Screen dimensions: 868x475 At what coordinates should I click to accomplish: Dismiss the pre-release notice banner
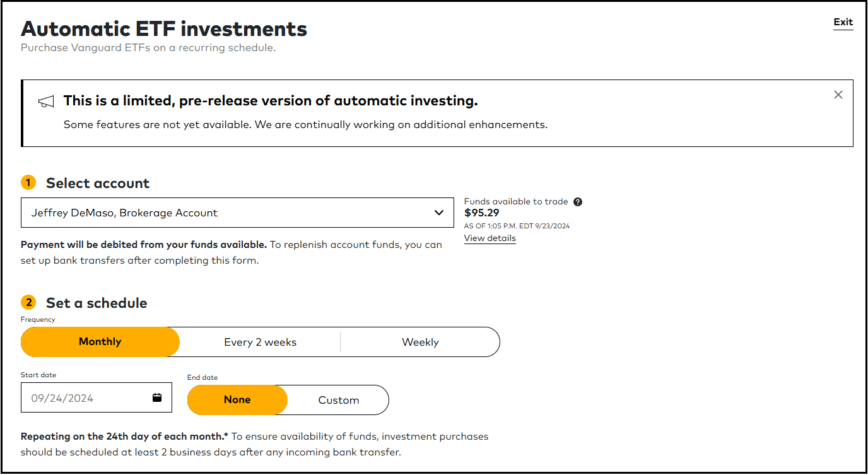(838, 95)
